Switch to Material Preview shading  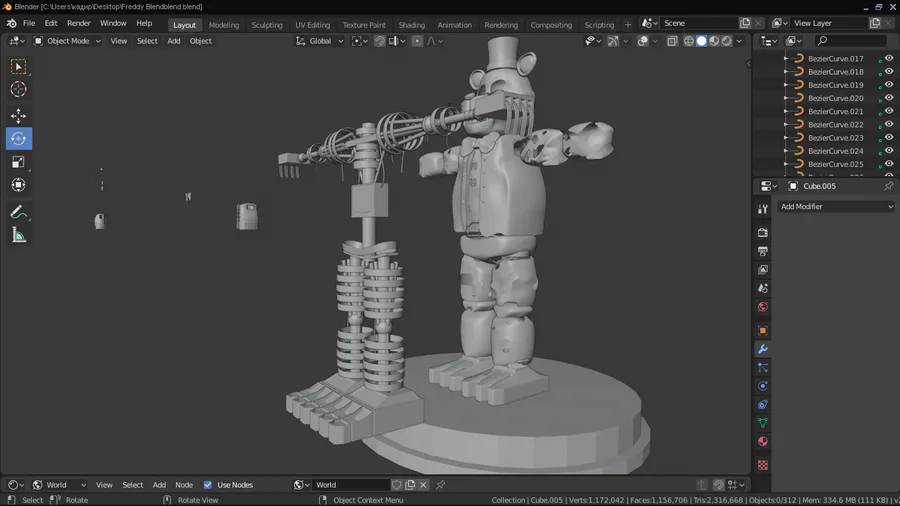click(714, 41)
